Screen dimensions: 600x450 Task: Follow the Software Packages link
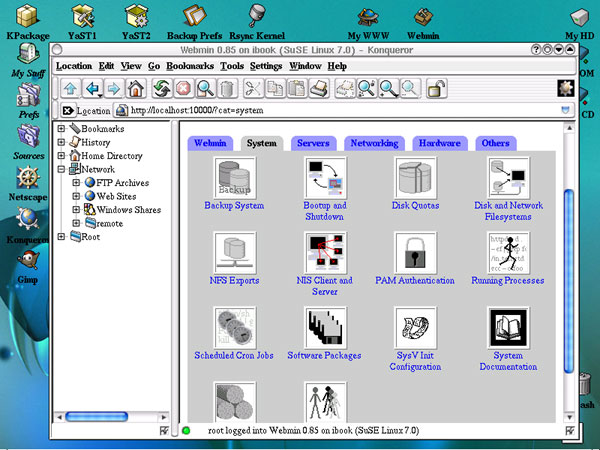[324, 355]
